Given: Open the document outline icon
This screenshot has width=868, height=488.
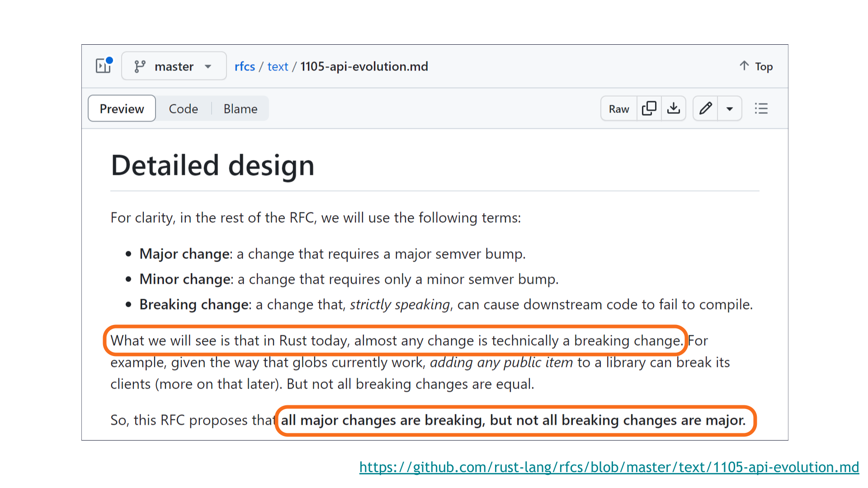Looking at the screenshot, I should coord(761,108).
